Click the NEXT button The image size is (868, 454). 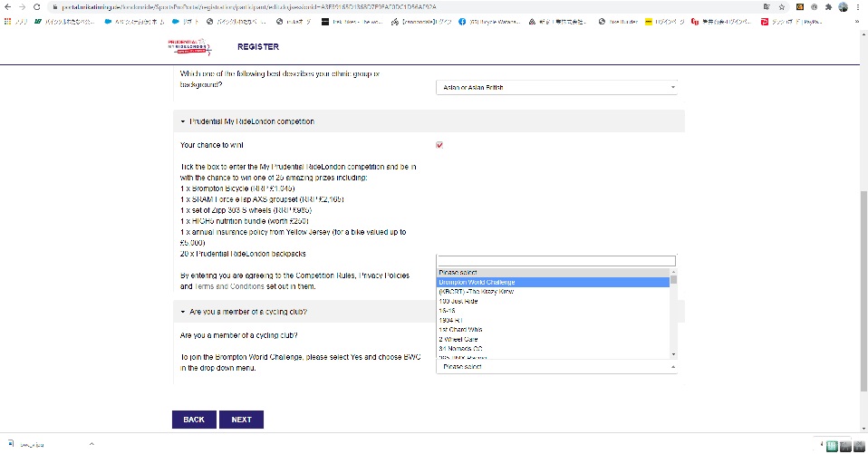(x=241, y=420)
